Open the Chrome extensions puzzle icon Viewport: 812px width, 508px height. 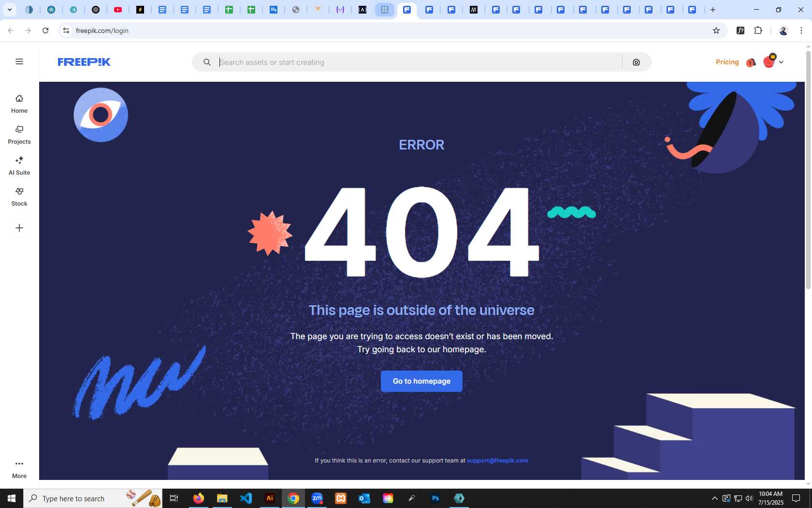[758, 30]
